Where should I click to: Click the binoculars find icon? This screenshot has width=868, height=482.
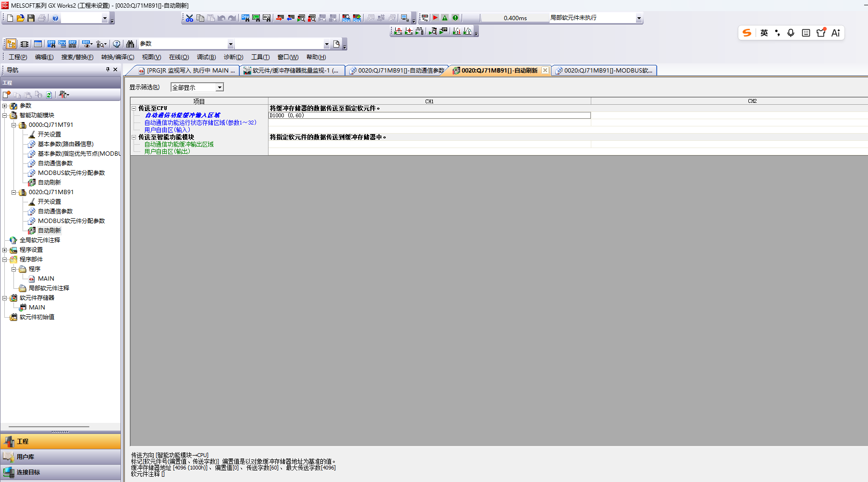pos(130,44)
